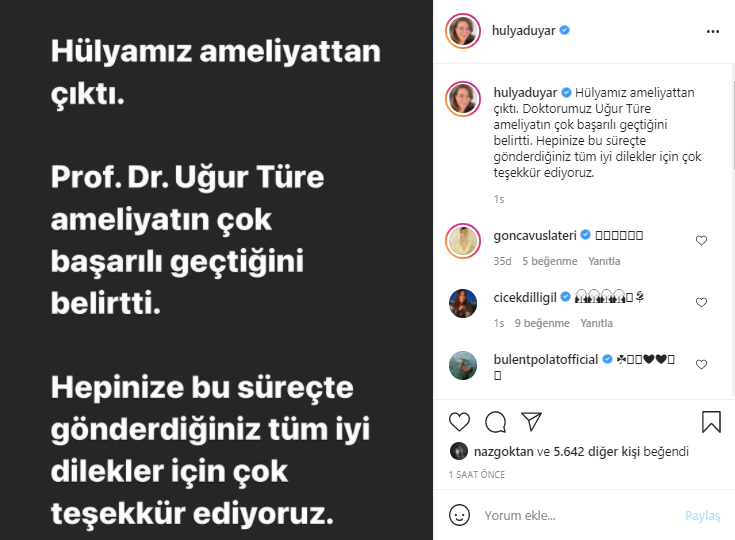Open hulyaduyar profile from header username
The width and height of the screenshot is (735, 540).
point(523,30)
